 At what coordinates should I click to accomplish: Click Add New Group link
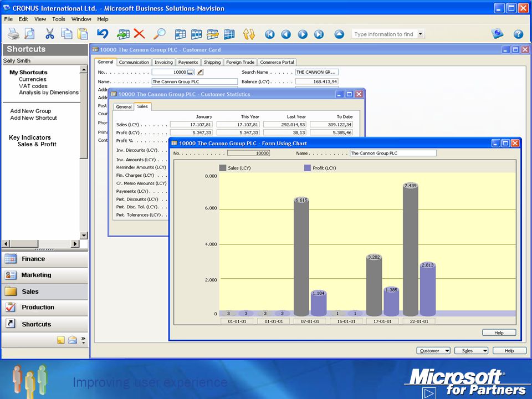click(30, 111)
